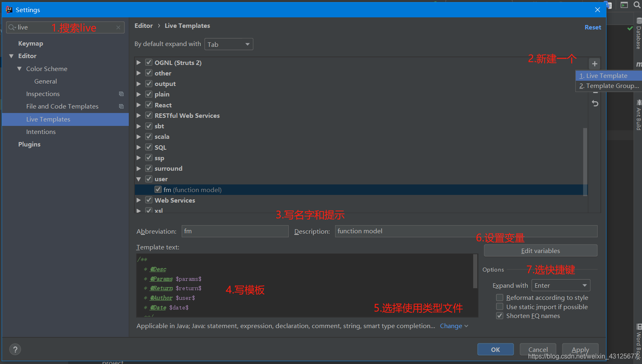Collapse the Editor settings tree node
Viewport: 642px width, 364px height.
pyautogui.click(x=11, y=56)
